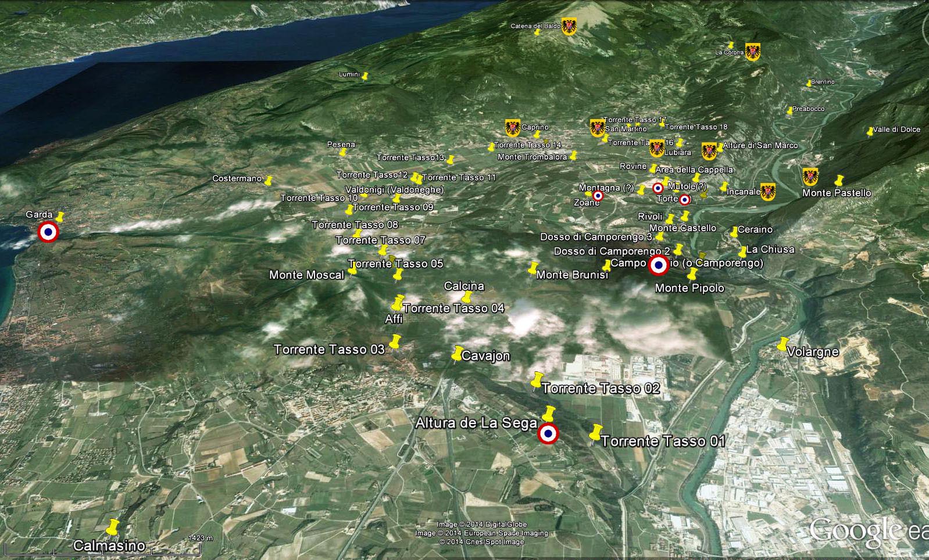Viewport: 929px width, 560px height.
Task: Select the Cavajon pushpin marker
Action: click(457, 354)
